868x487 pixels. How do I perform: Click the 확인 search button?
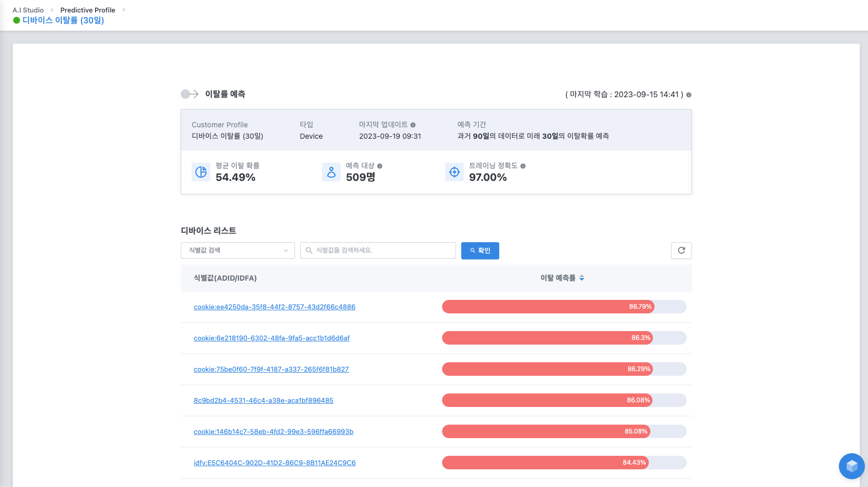480,251
